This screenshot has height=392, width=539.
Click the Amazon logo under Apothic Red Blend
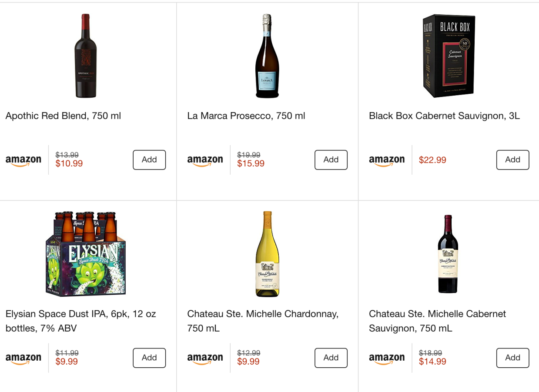23,160
